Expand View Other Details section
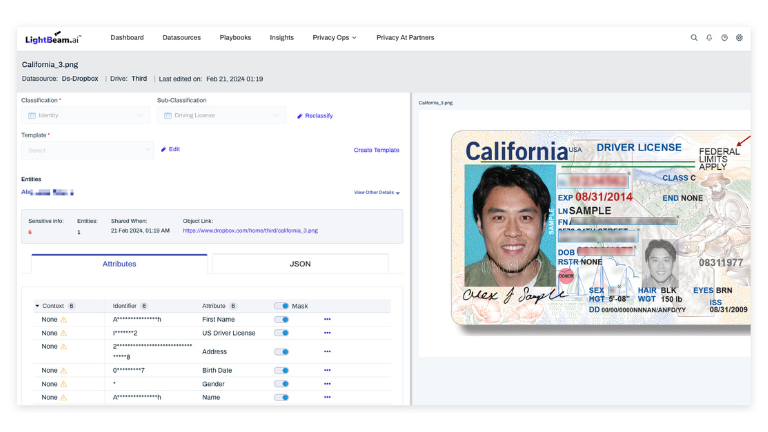The image size is (768, 432). click(376, 192)
